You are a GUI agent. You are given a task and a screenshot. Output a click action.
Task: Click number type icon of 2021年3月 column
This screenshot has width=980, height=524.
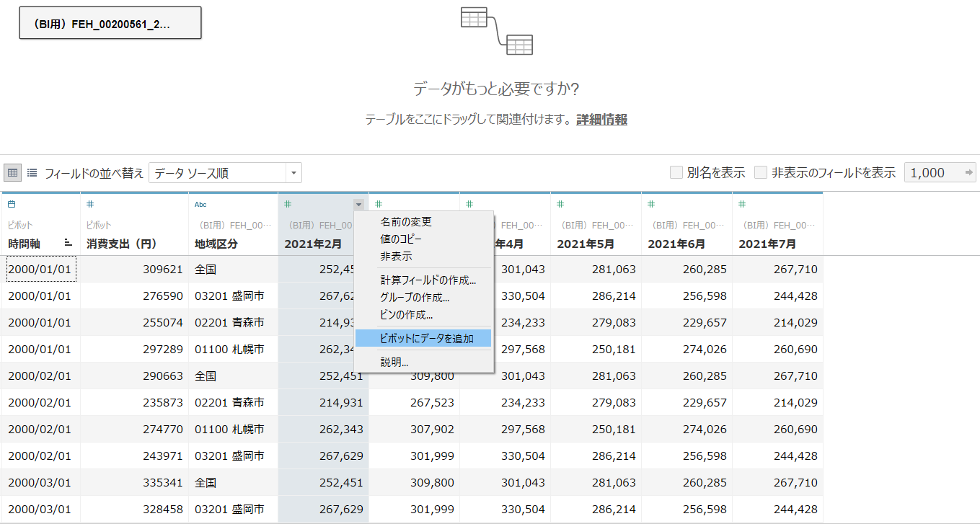pyautogui.click(x=379, y=205)
